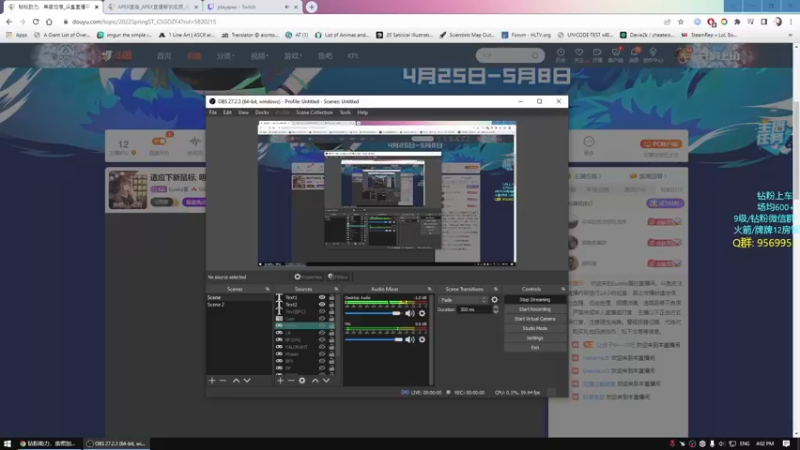Open the Fade transition dropdown
Screen dimensions: 800x450
click(x=463, y=300)
